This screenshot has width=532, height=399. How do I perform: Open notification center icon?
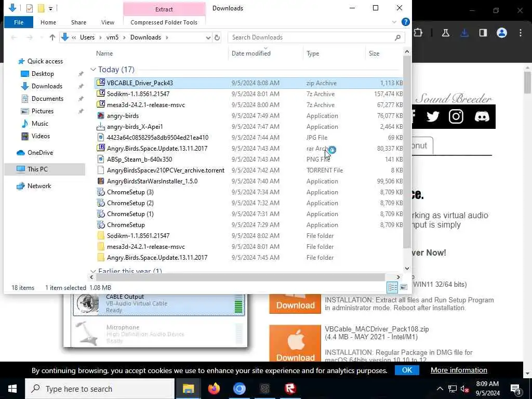(x=516, y=389)
